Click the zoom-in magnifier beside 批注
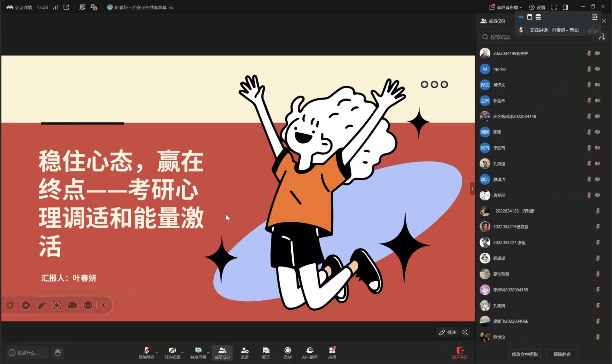Image resolution: width=612 pixels, height=364 pixels. pos(465,332)
